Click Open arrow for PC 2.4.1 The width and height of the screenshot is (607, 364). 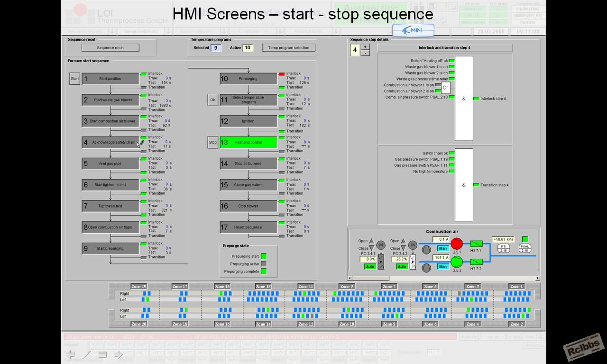coord(371,241)
